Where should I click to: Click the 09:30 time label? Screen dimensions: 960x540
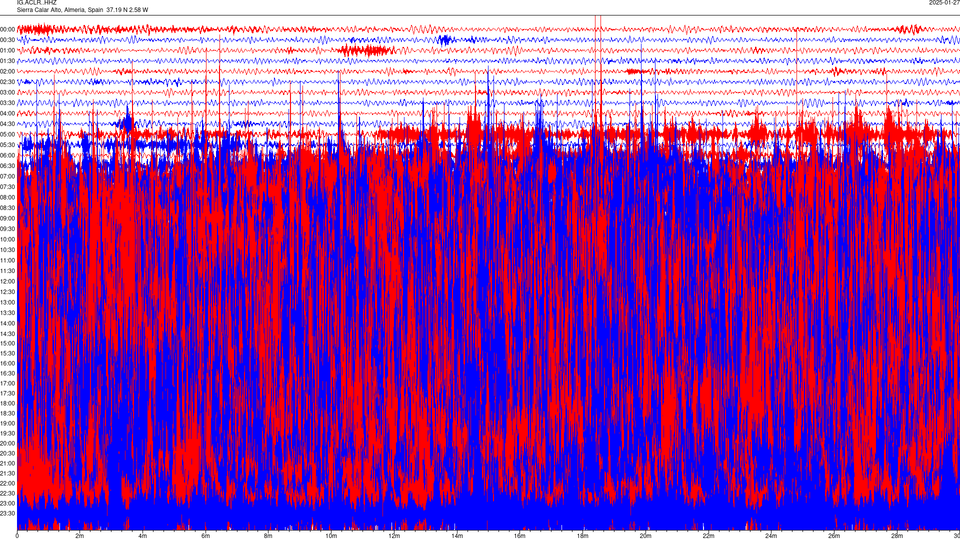(8, 229)
